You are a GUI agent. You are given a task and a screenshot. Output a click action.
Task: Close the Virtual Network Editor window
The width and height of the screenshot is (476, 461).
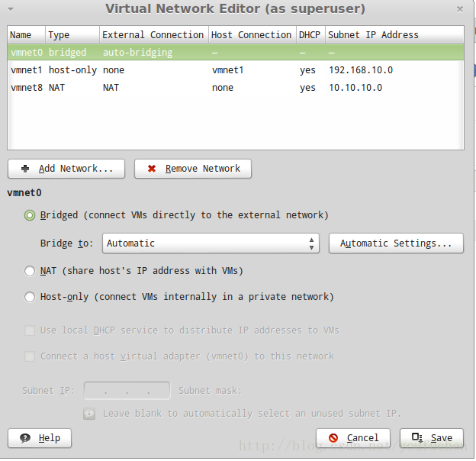[x=460, y=9]
